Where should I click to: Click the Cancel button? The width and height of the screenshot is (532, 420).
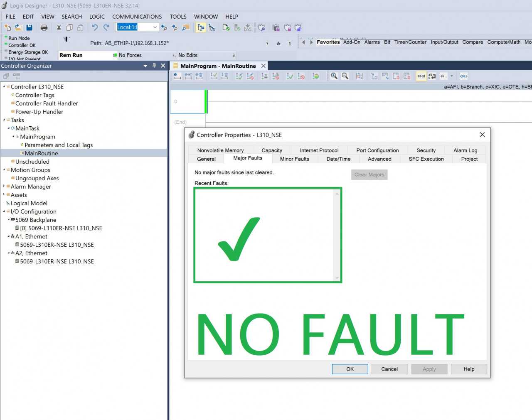389,369
